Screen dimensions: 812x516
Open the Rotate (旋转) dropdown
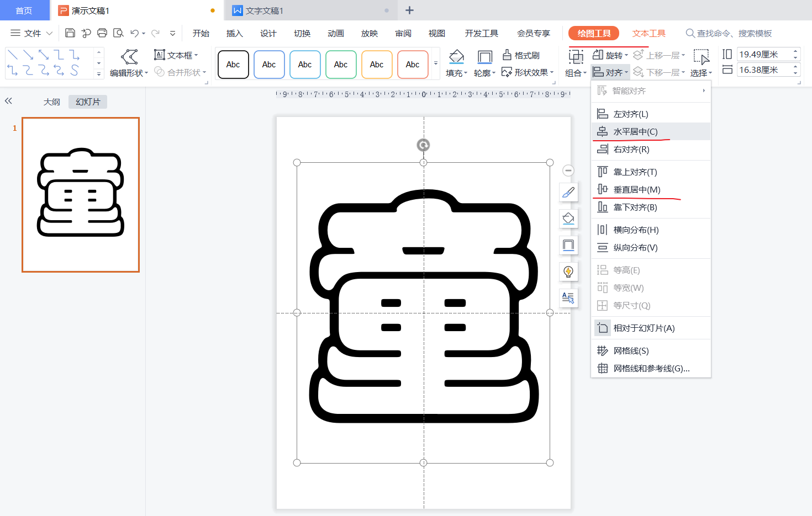pyautogui.click(x=610, y=55)
